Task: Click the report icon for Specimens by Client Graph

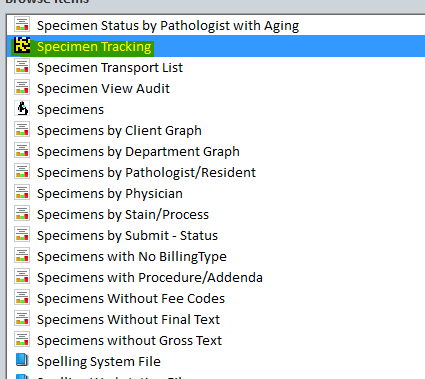Action: click(22, 130)
